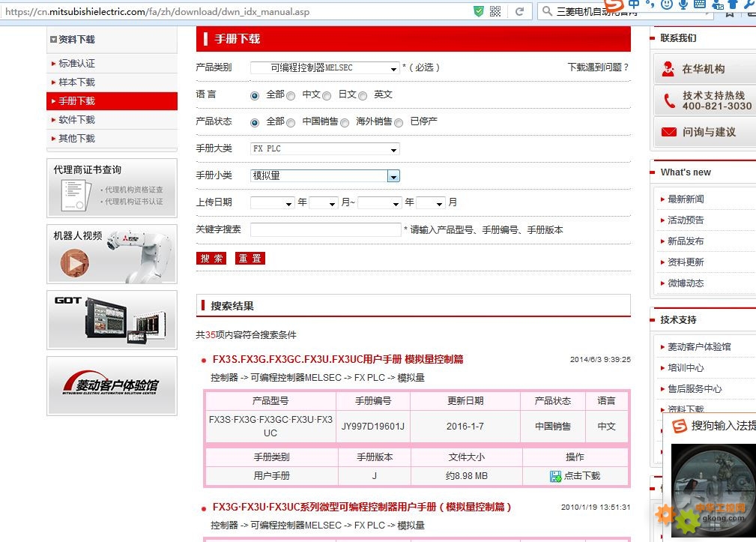The width and height of the screenshot is (756, 542).
Task: Select the language 全部 radio button
Action: pos(255,96)
